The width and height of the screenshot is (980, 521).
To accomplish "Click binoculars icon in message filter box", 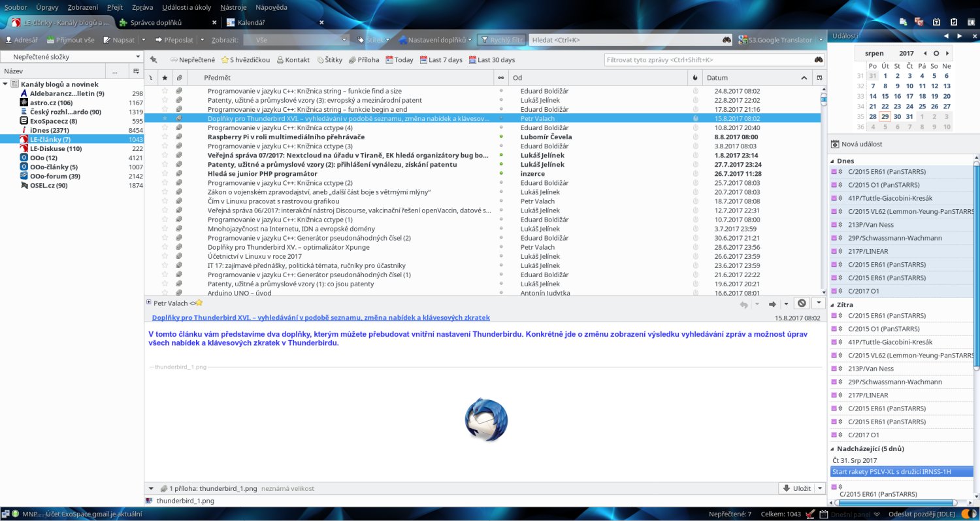I will coord(818,59).
